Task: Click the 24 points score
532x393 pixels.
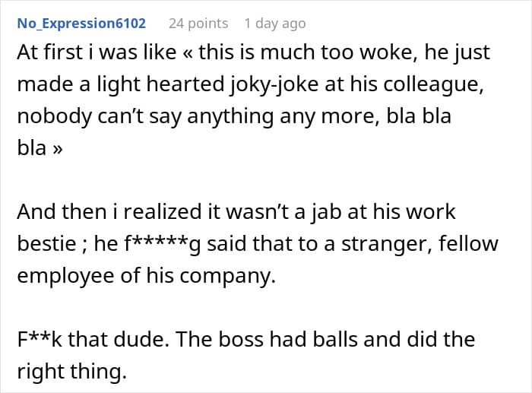Action: (x=198, y=23)
